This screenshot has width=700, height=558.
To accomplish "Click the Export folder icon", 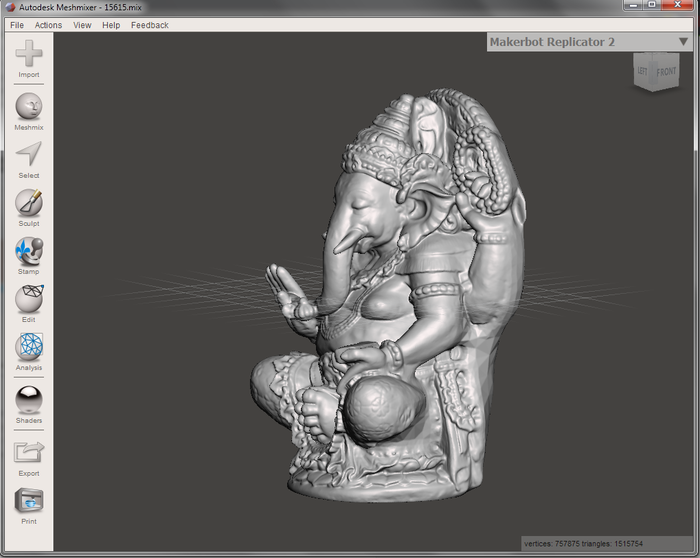I will tap(28, 453).
